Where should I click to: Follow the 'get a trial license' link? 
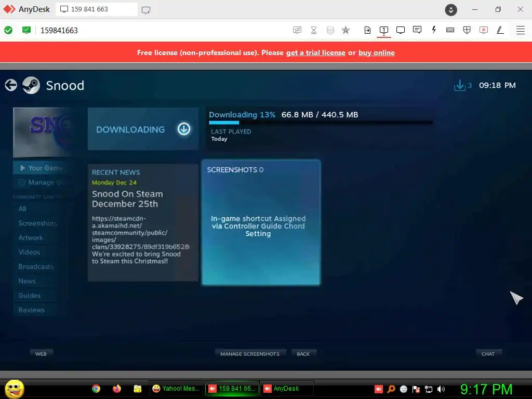coord(315,52)
